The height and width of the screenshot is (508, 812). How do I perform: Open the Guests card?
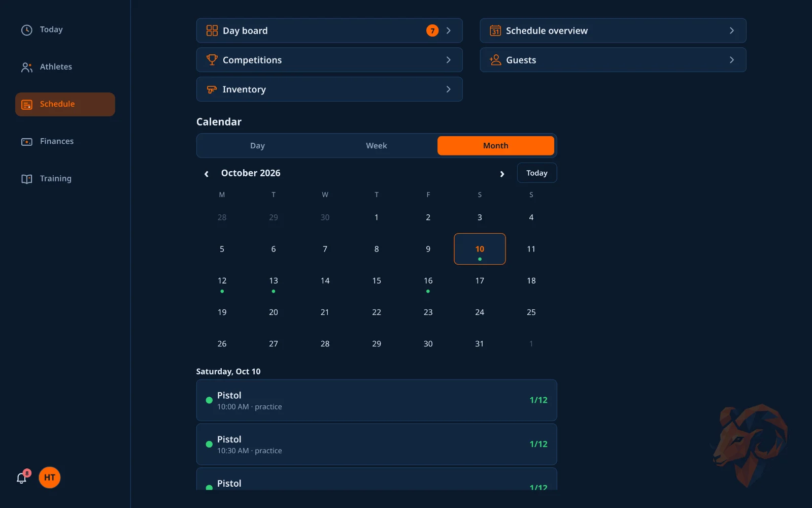pos(613,60)
